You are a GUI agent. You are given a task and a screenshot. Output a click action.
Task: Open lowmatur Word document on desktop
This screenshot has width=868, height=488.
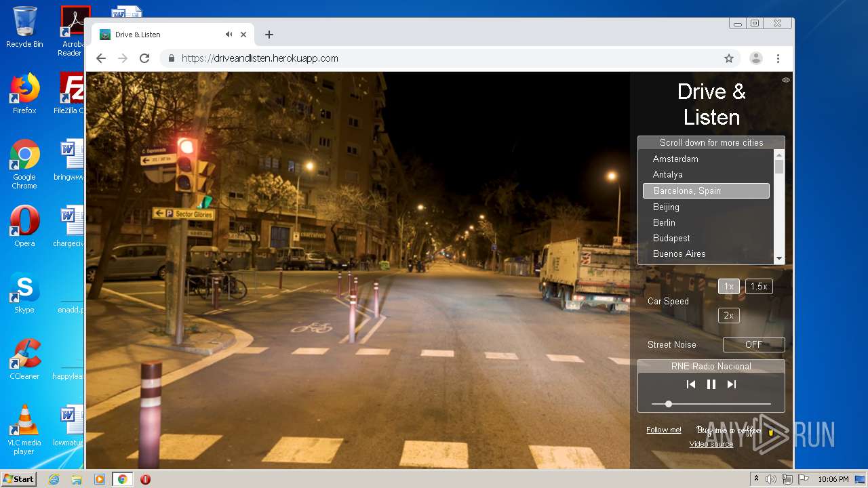tap(68, 426)
